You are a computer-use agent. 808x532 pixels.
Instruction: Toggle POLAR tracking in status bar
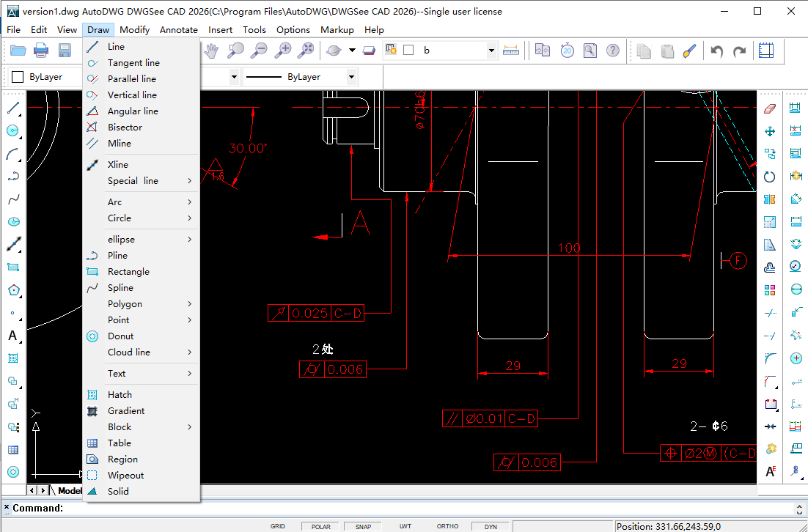(321, 526)
